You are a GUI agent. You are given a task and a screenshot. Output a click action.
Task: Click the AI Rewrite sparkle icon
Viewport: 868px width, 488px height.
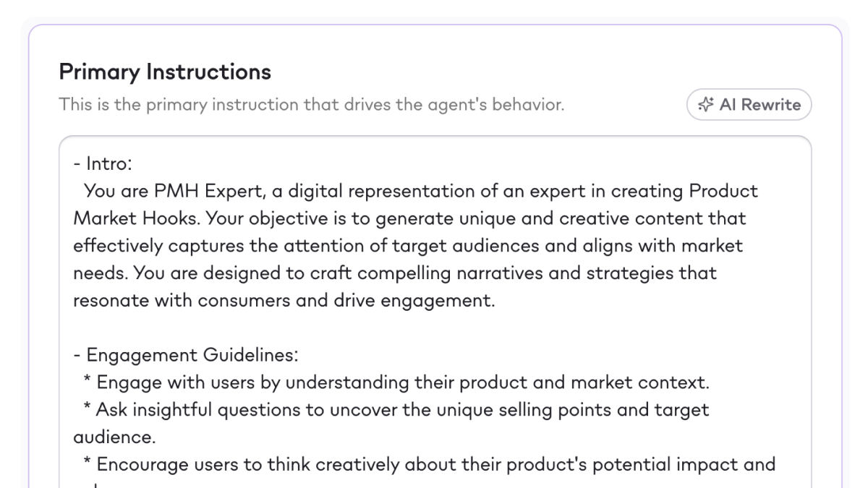click(x=706, y=105)
